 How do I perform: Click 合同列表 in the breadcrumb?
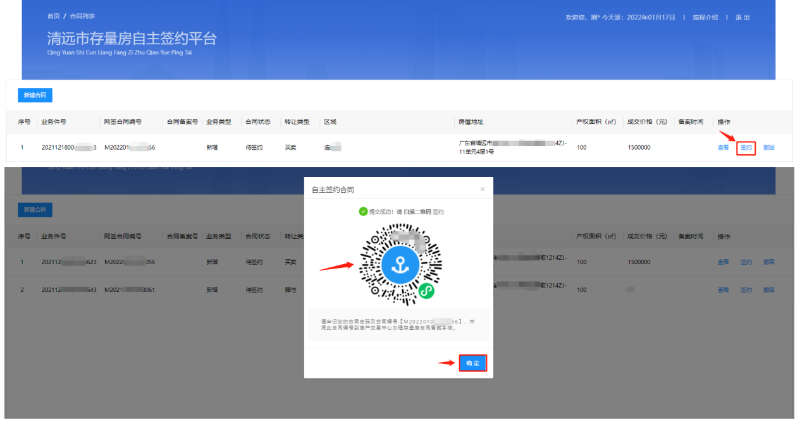point(82,16)
